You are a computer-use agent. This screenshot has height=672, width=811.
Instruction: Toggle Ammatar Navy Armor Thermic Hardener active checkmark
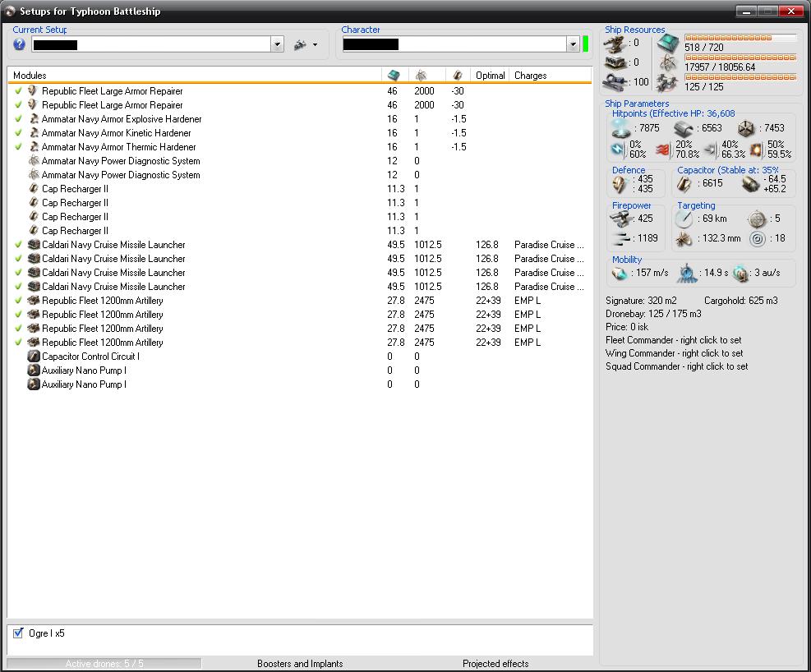19,146
